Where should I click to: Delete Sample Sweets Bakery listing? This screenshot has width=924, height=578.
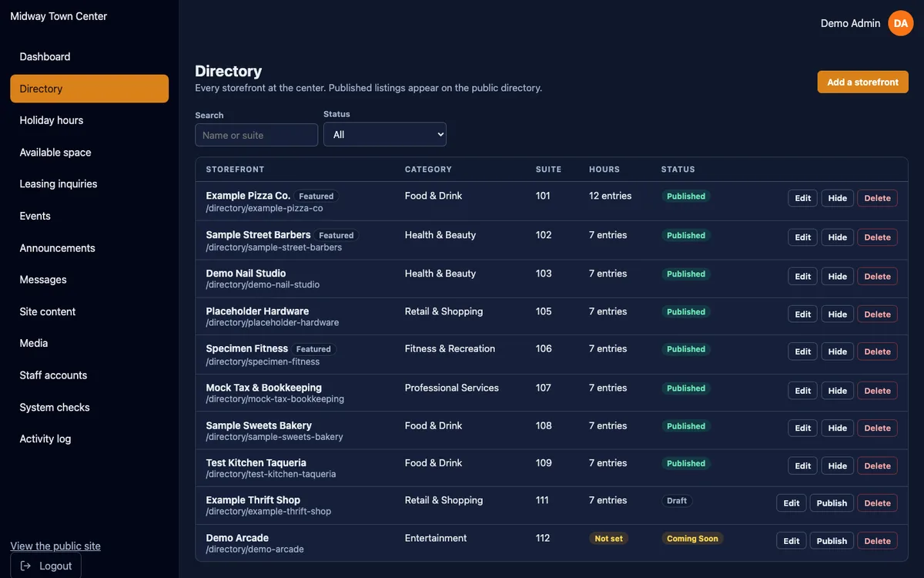coord(877,428)
